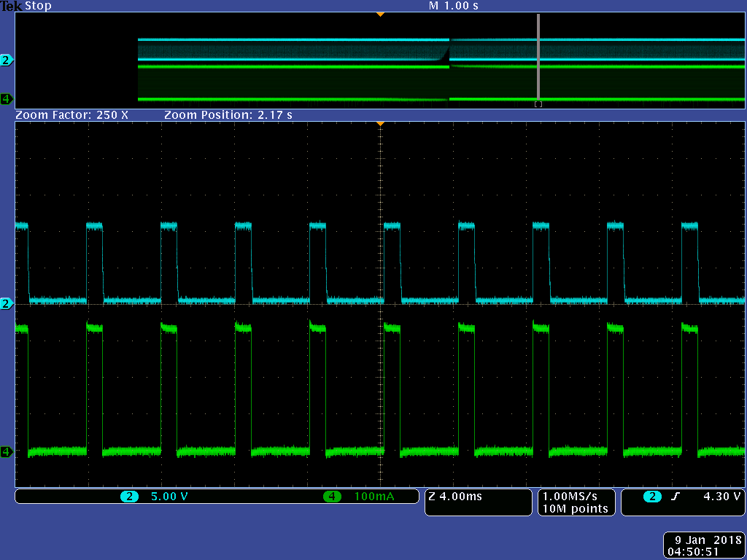Click the zoom window bracket in overview

[538, 104]
